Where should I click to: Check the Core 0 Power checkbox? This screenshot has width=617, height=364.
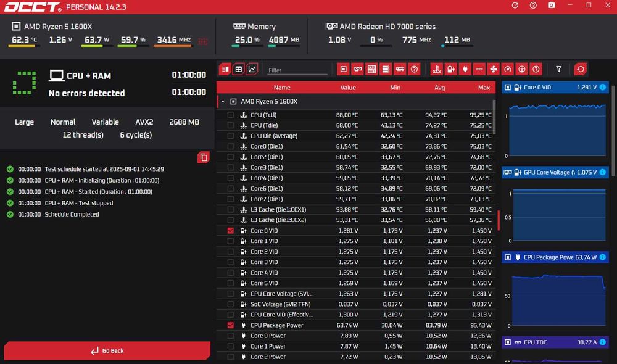[231, 336]
